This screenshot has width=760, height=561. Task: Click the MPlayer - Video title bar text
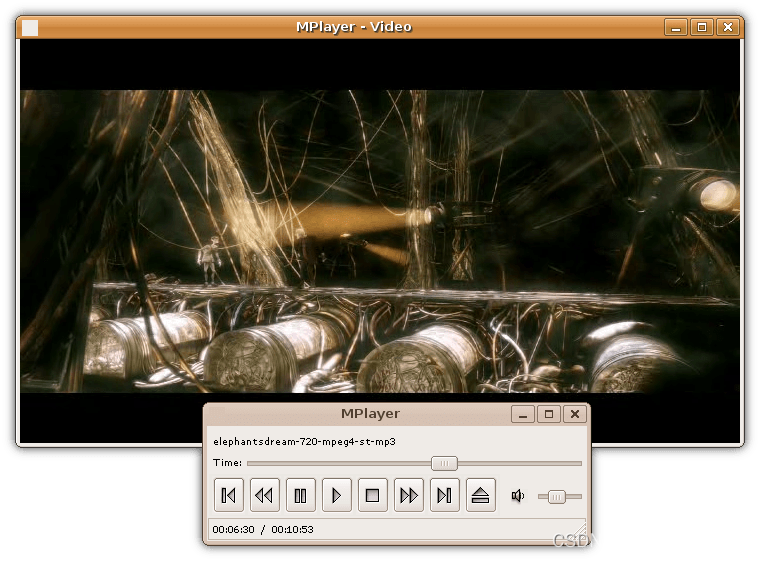(x=354, y=27)
